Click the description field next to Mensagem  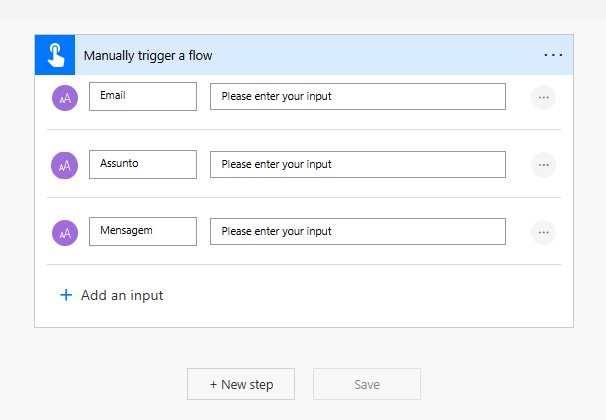click(358, 231)
